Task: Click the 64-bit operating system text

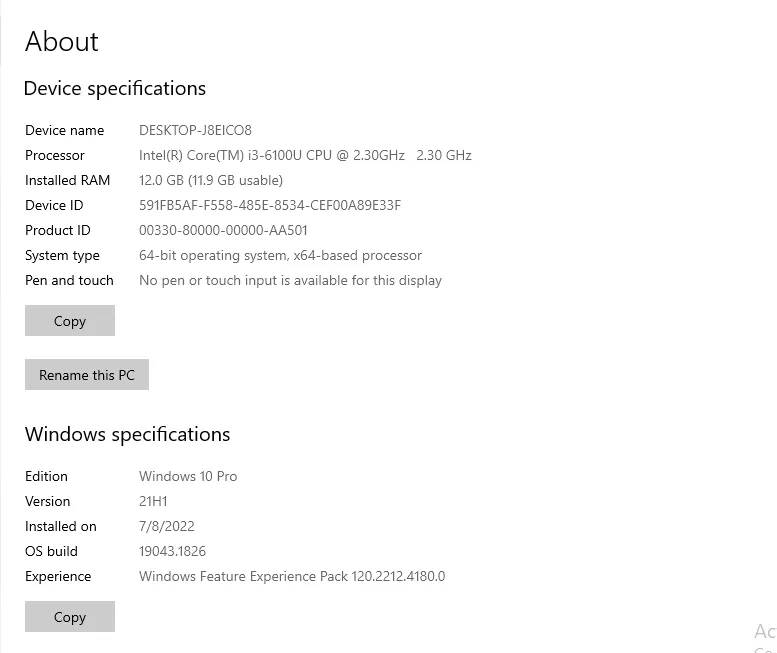Action: tap(280, 255)
